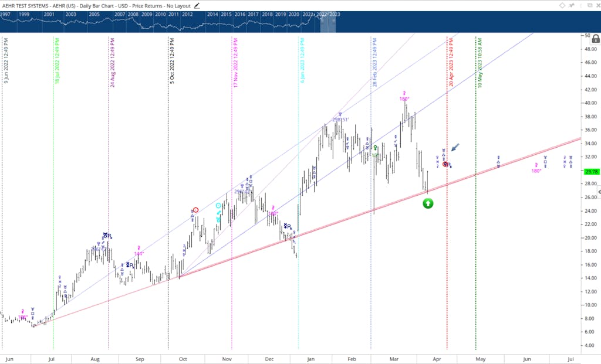Click the restore window button in title bar
This screenshot has height=364, width=601.
590,5
